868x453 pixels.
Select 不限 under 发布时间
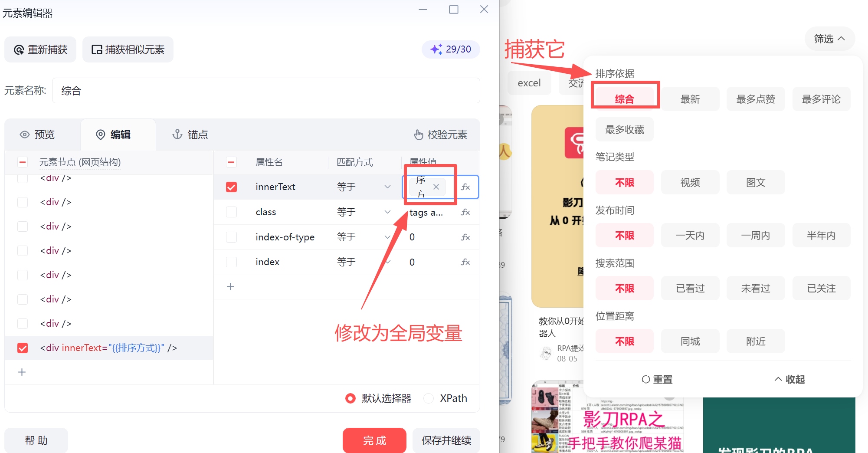(x=625, y=235)
